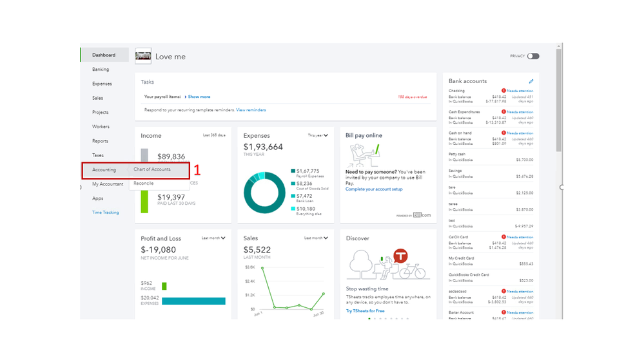Click Complete your account setup link
Screen dimensions: 644x362
click(374, 189)
